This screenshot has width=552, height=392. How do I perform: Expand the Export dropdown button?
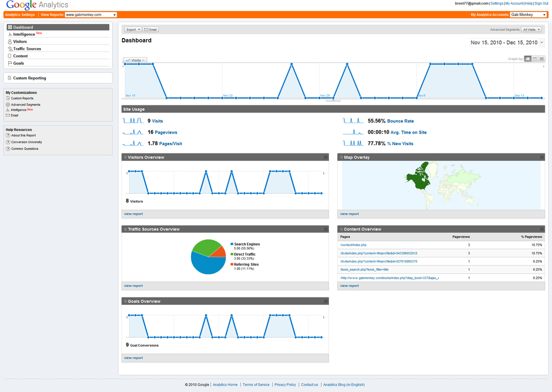pyautogui.click(x=133, y=30)
